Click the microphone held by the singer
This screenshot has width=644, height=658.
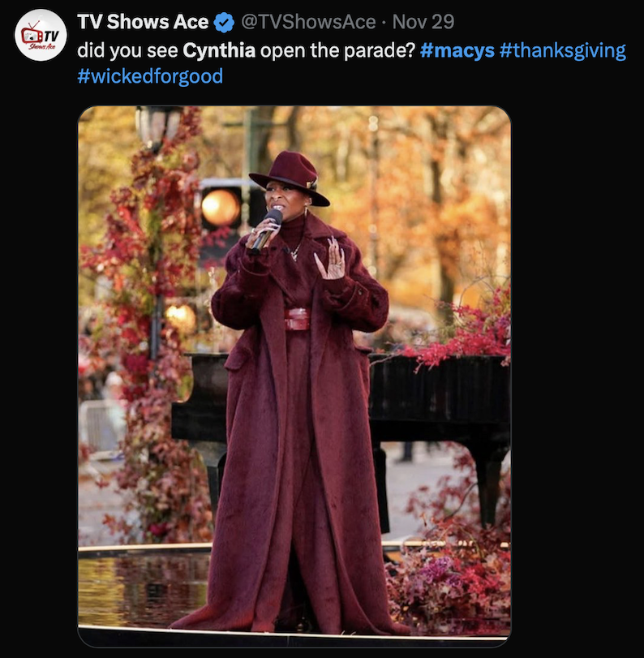pyautogui.click(x=267, y=230)
